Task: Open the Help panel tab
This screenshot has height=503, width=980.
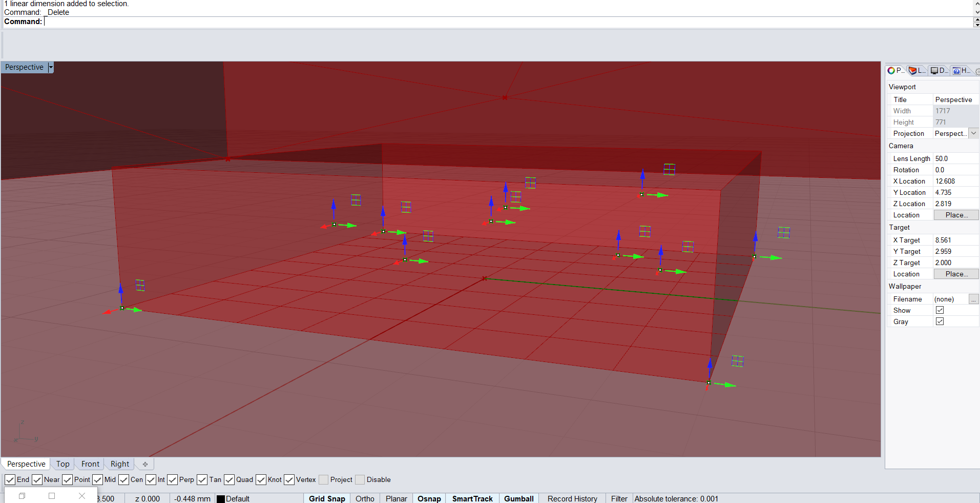Action: 962,71
